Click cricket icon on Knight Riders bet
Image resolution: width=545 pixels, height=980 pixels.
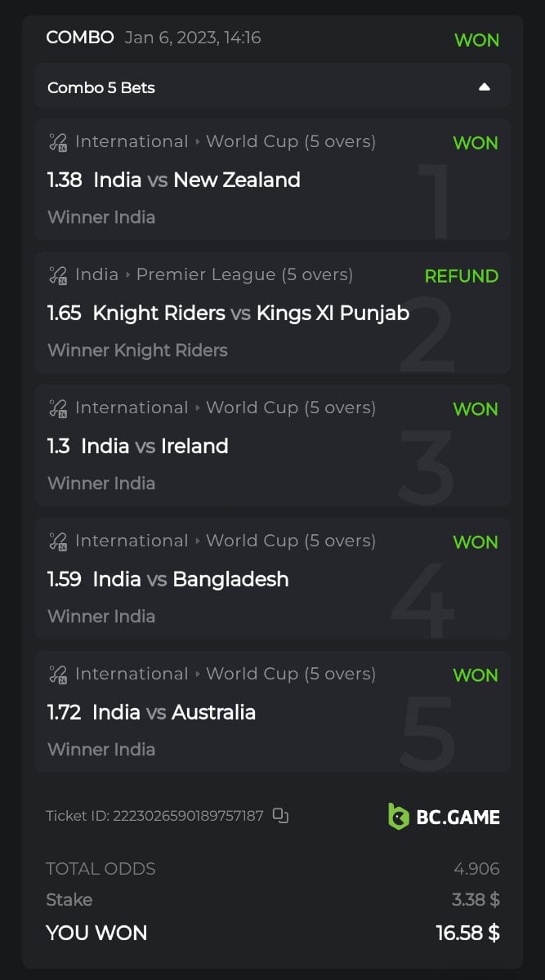[58, 275]
